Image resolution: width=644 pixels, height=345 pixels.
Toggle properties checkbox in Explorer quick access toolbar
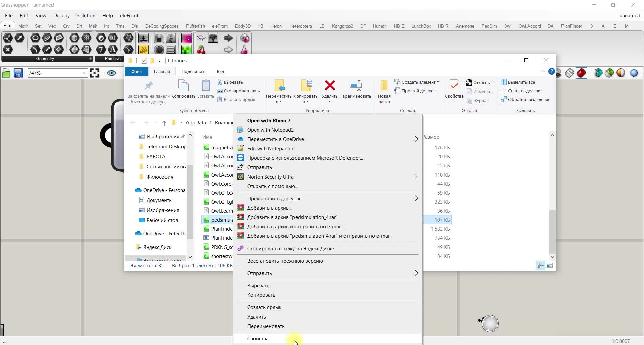(x=144, y=61)
